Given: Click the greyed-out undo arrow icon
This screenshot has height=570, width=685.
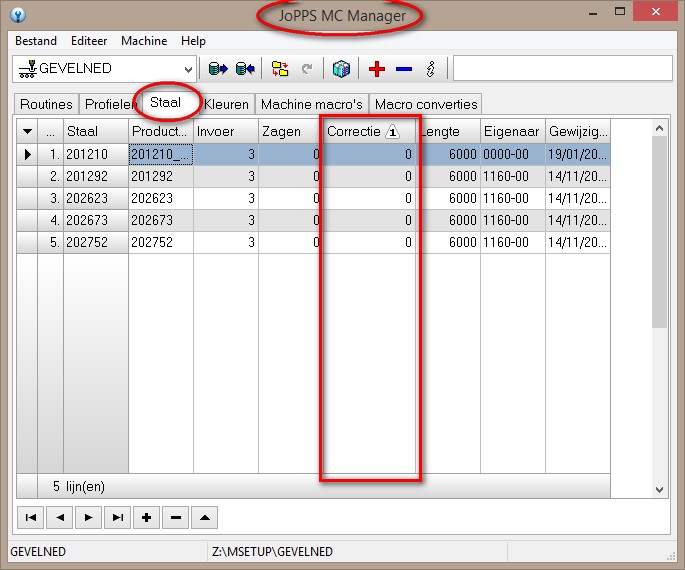Looking at the screenshot, I should pos(307,69).
